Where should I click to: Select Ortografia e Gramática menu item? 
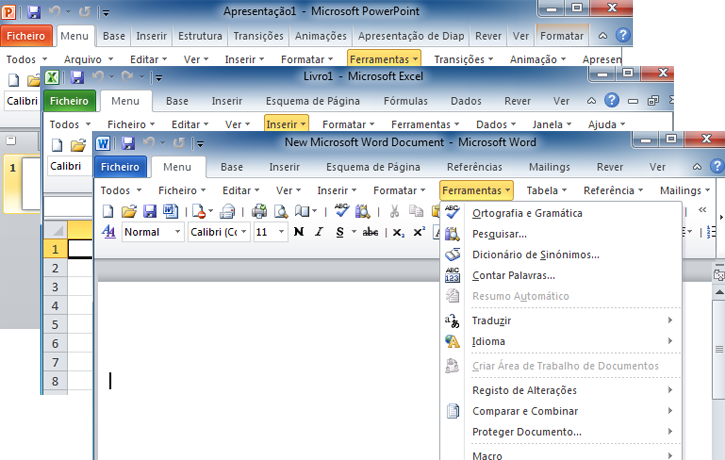pos(561,213)
